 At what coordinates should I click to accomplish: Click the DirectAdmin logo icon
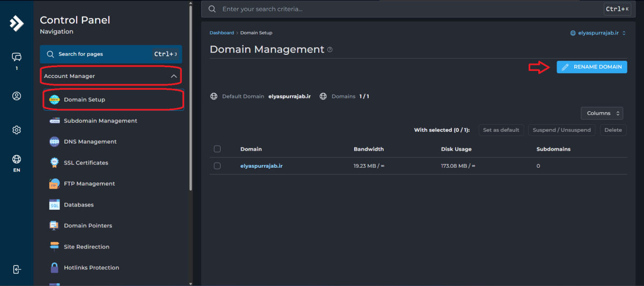tap(17, 23)
